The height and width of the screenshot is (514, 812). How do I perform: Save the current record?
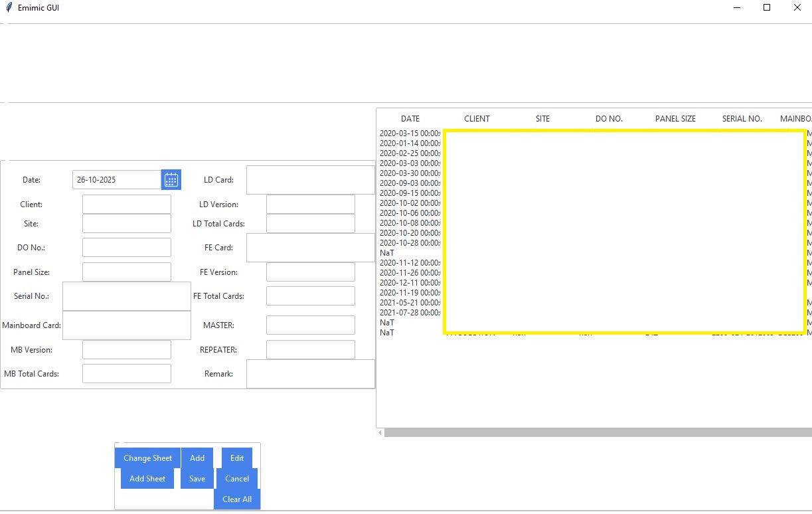click(x=197, y=479)
